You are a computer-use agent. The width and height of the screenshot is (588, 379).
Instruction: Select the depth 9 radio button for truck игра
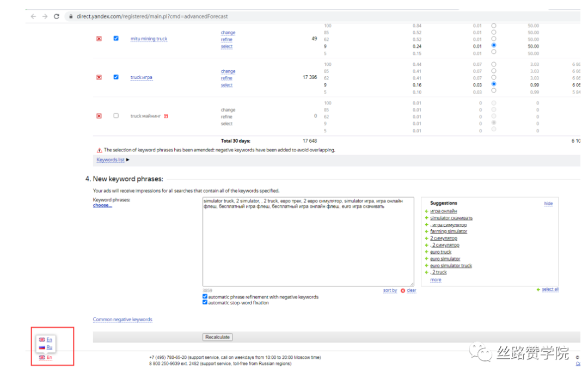494,84
